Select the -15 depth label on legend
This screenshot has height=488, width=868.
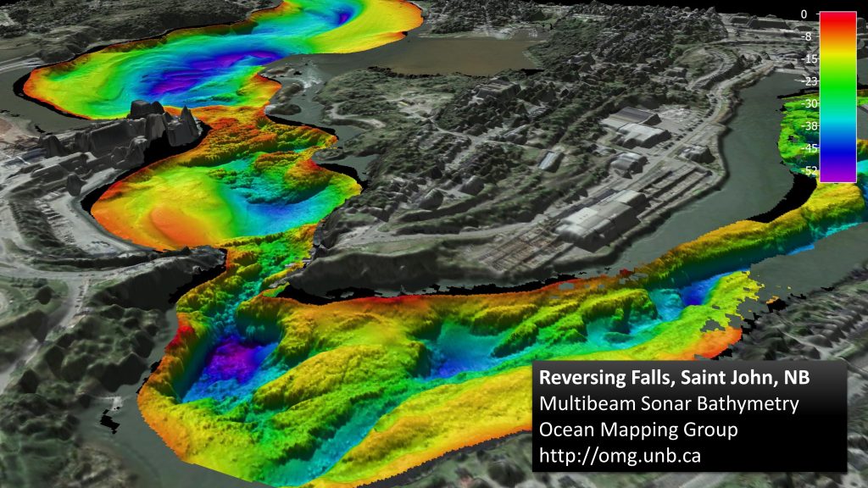[x=807, y=59]
